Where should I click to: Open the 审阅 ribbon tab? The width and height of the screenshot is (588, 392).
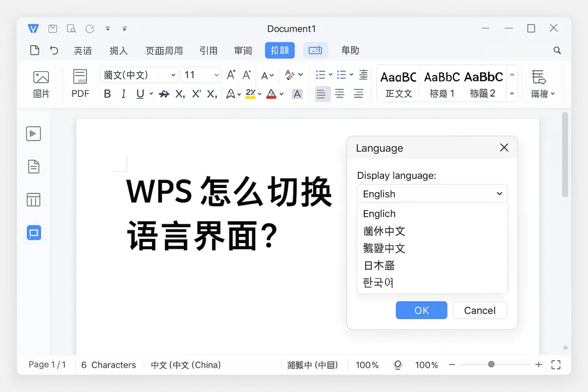coord(243,51)
